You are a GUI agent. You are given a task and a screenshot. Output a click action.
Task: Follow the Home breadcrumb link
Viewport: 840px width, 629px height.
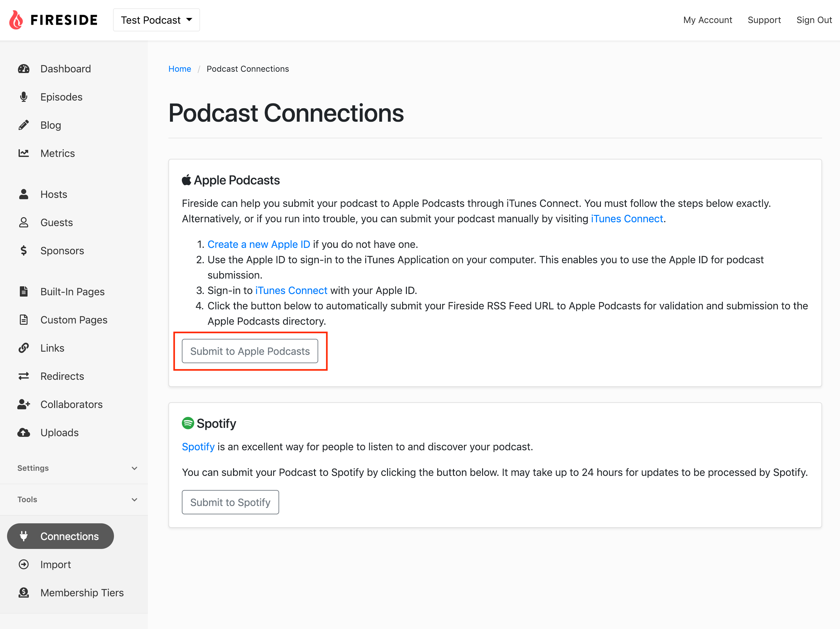click(x=180, y=69)
